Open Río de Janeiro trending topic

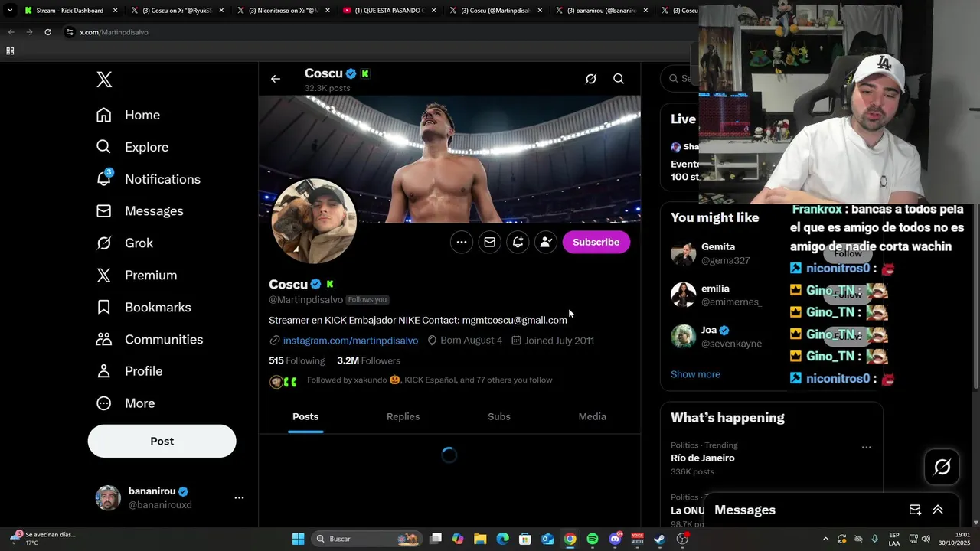tap(703, 458)
